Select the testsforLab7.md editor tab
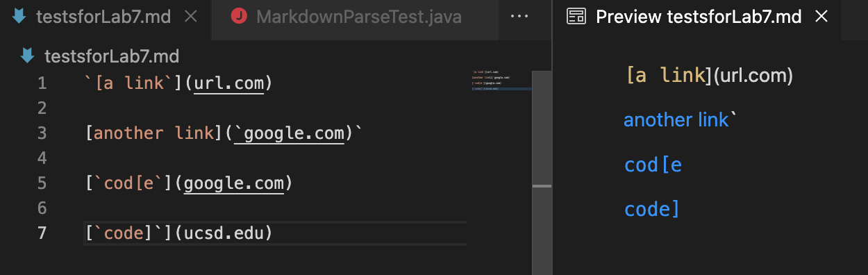The width and height of the screenshot is (868, 275). tap(104, 17)
